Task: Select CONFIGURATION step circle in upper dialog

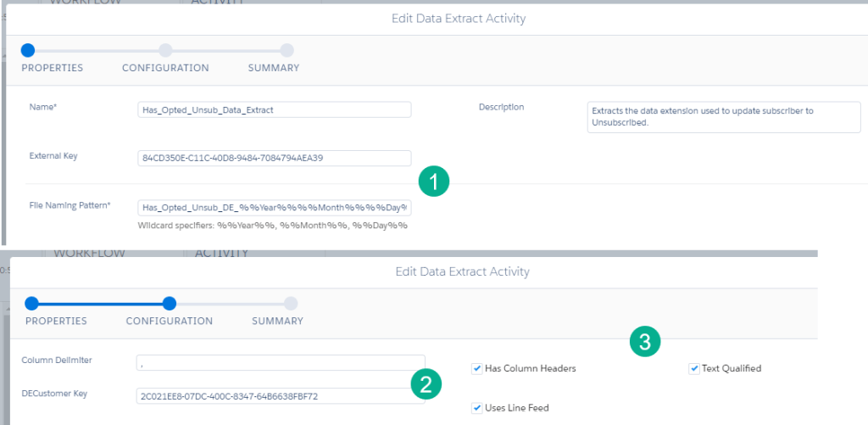Action: (x=165, y=50)
